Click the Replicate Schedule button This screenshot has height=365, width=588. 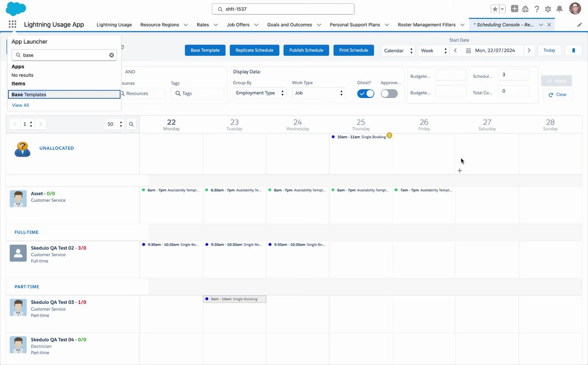tap(254, 50)
